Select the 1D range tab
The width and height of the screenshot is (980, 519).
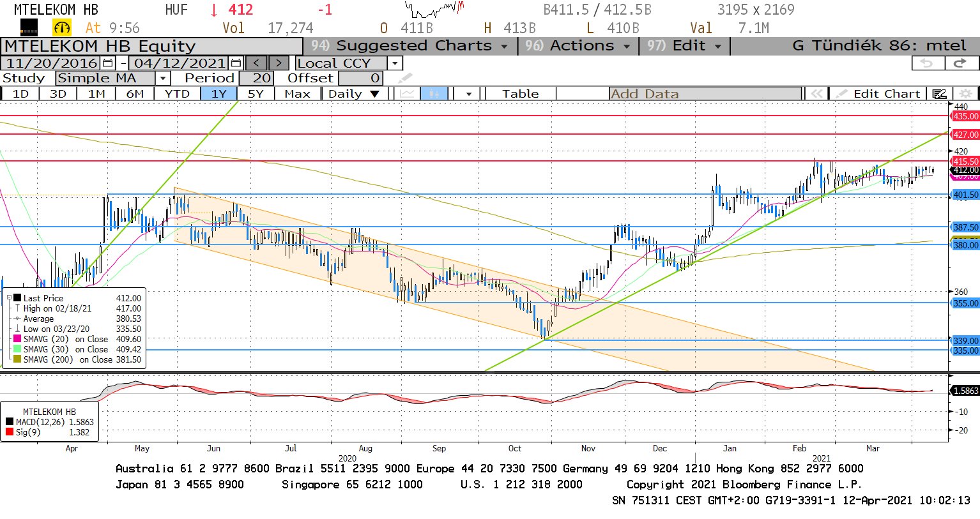[x=20, y=94]
